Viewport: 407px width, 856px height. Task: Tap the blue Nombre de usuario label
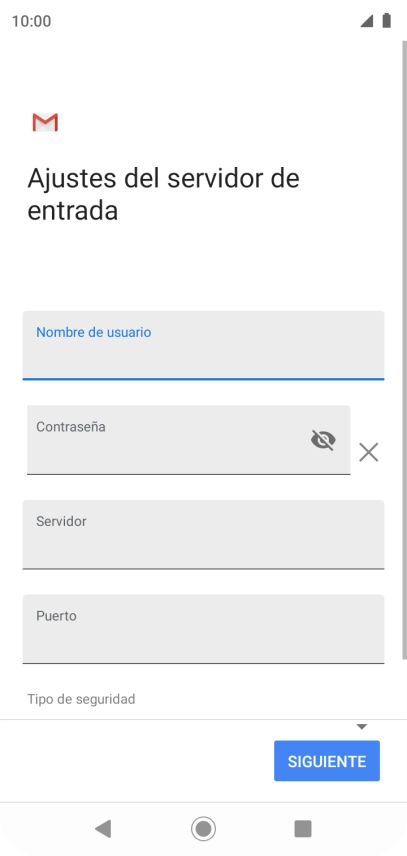click(93, 332)
